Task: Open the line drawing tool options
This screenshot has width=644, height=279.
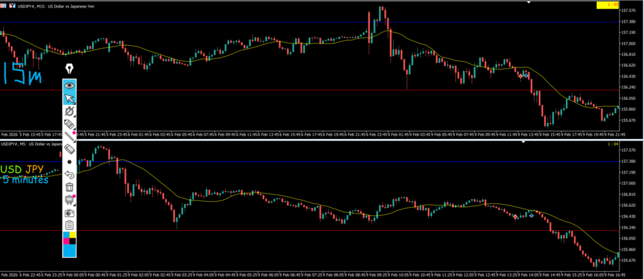Action: (69, 136)
